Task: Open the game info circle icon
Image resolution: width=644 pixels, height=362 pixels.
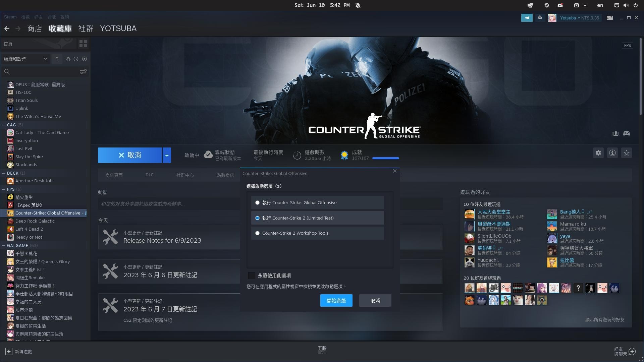Action: tap(612, 153)
